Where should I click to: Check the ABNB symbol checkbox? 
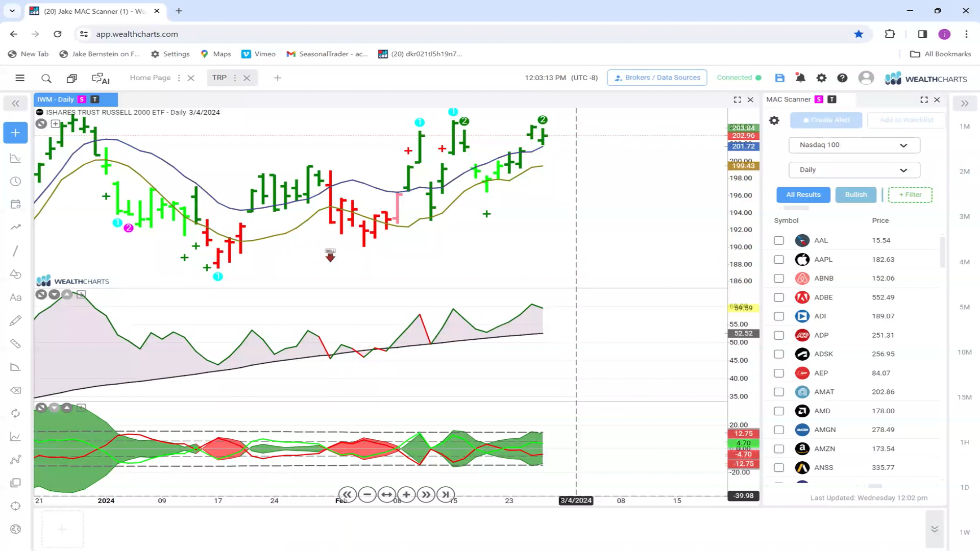pos(779,279)
